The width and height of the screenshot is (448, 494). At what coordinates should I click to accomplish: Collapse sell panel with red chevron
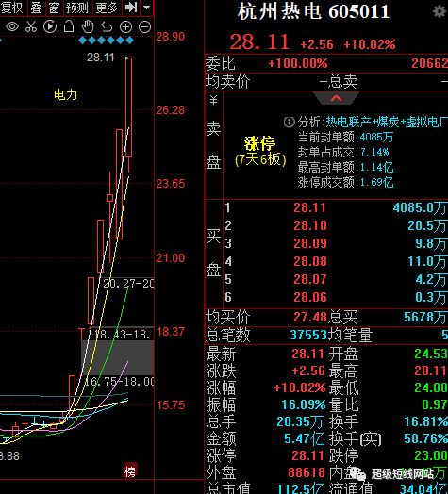336,98
